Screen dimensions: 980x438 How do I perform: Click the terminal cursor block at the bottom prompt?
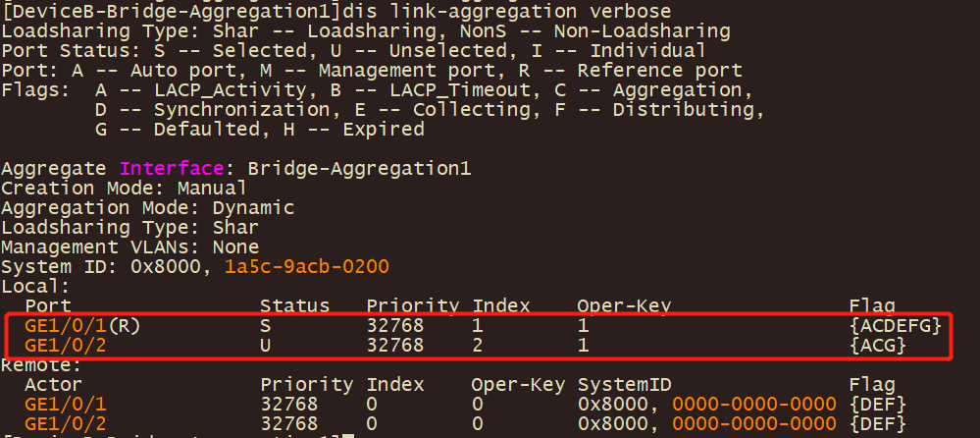(347, 434)
